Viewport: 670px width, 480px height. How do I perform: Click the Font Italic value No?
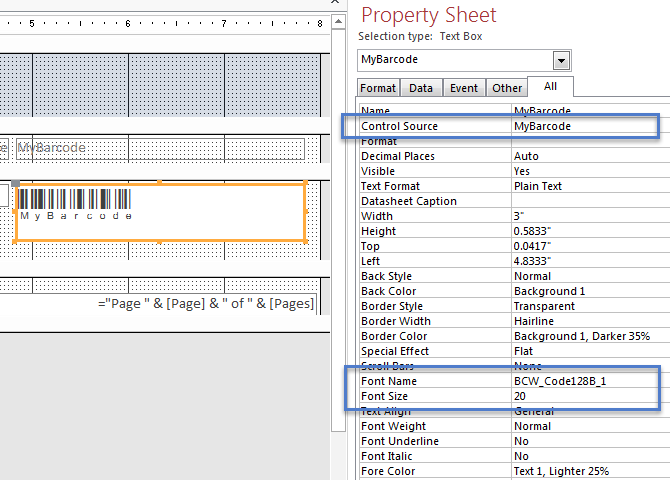pos(521,456)
